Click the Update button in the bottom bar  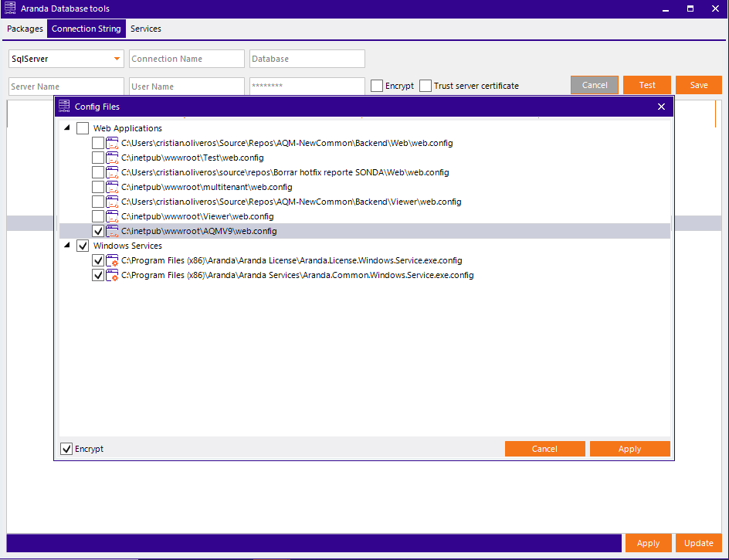point(699,543)
